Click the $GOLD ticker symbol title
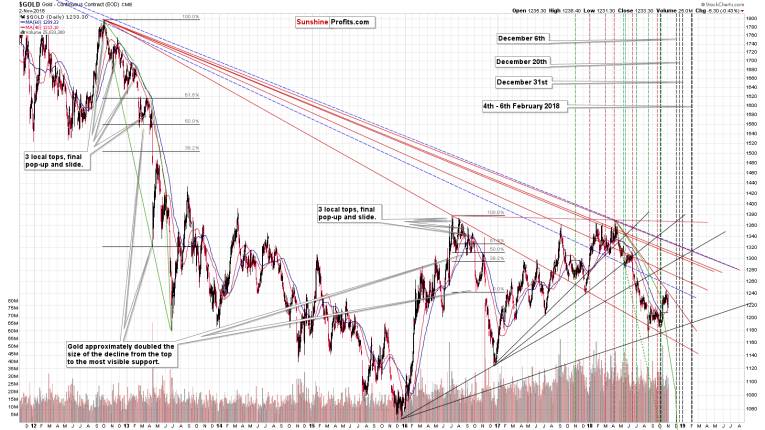 coord(28,4)
